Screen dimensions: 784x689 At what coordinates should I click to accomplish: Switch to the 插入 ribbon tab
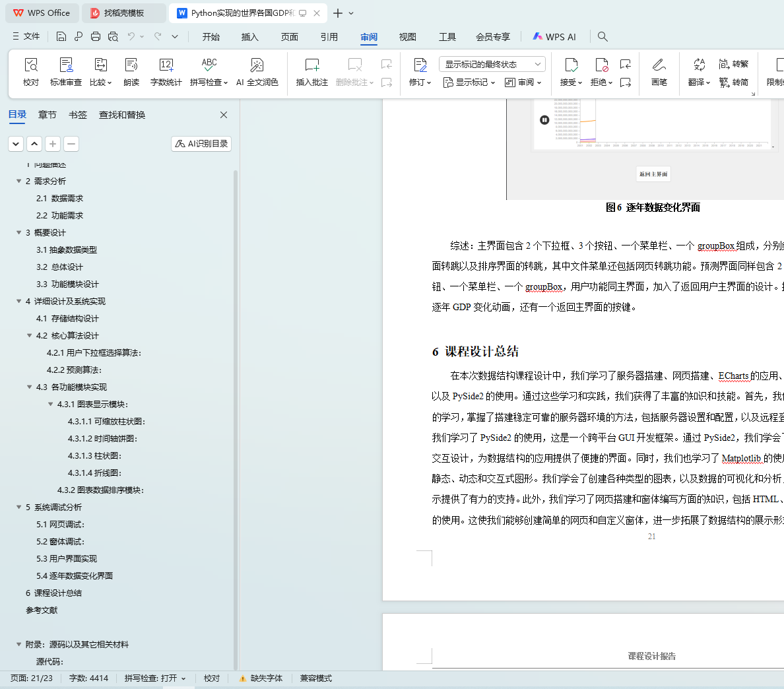(x=250, y=36)
